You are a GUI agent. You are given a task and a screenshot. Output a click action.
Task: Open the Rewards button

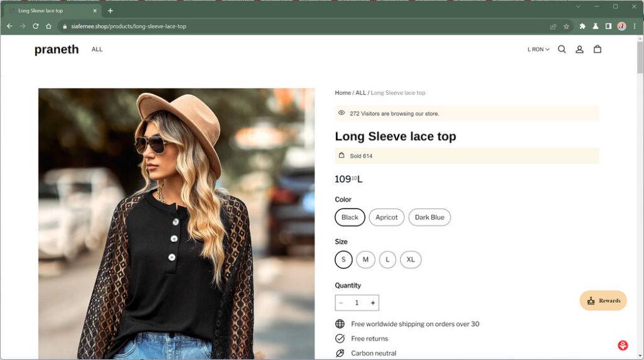[603, 300]
